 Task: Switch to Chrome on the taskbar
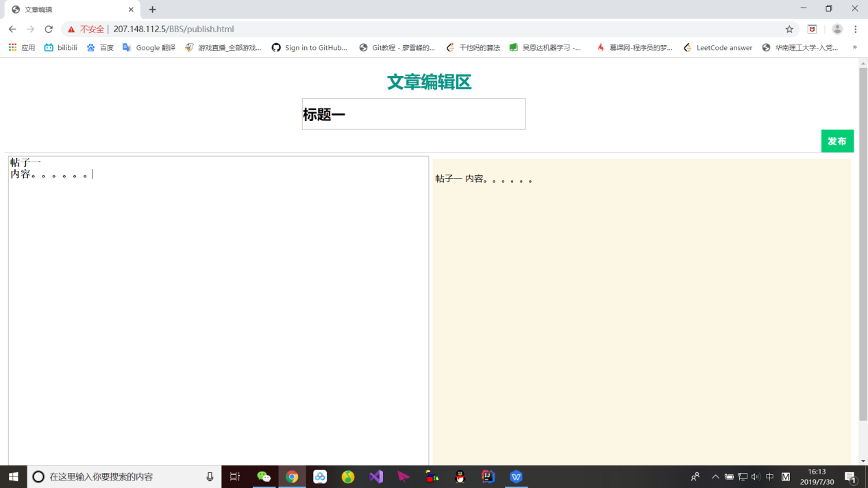pyautogui.click(x=292, y=476)
